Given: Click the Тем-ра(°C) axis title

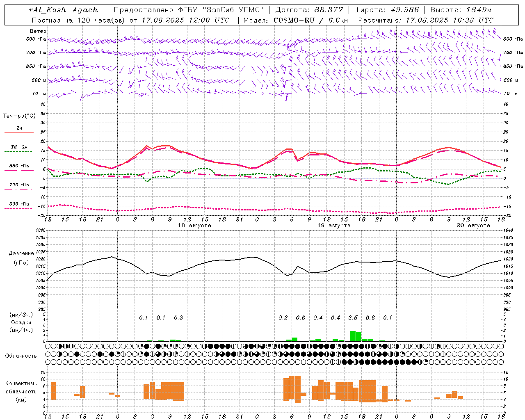Looking at the screenshot, I should coord(19,116).
